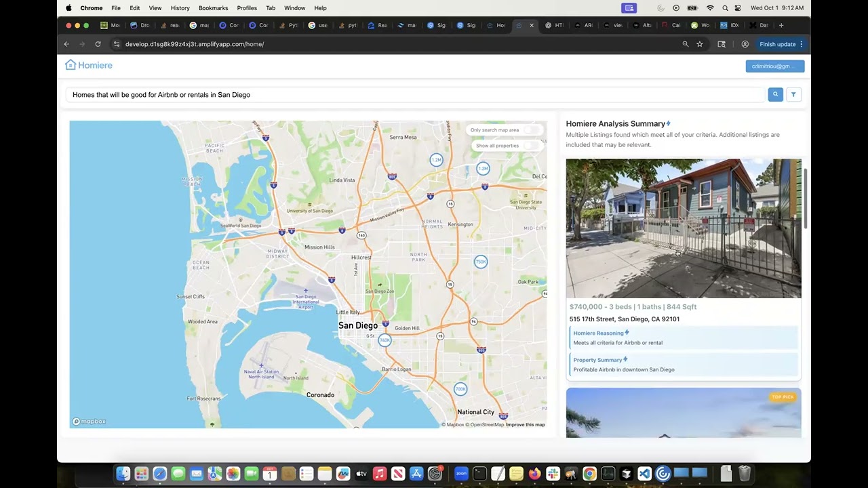
Task: Open the 515 17th Street house photo
Action: click(x=684, y=228)
